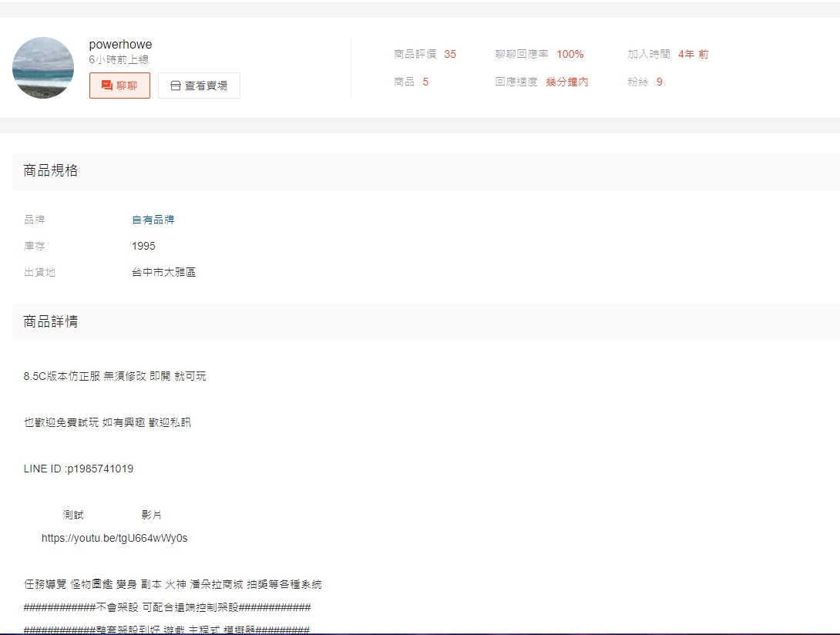This screenshot has width=840, height=635.
Task: Click the shipping location 台中市大雅區
Action: click(164, 272)
